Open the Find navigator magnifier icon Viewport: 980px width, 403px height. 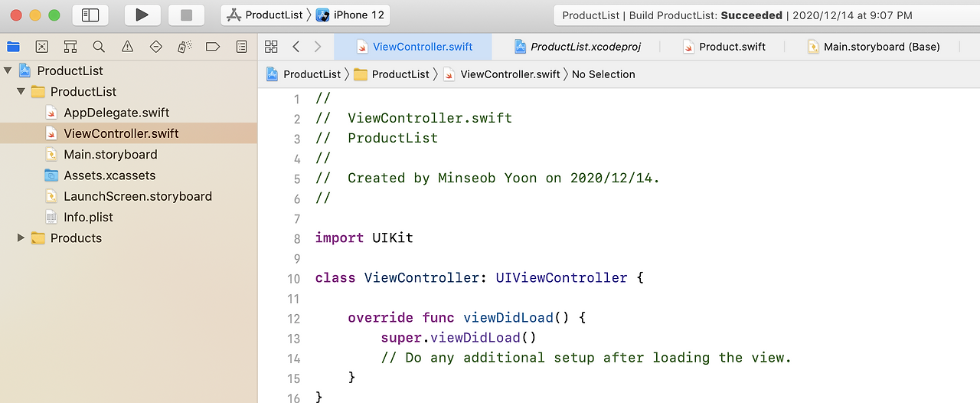(99, 47)
